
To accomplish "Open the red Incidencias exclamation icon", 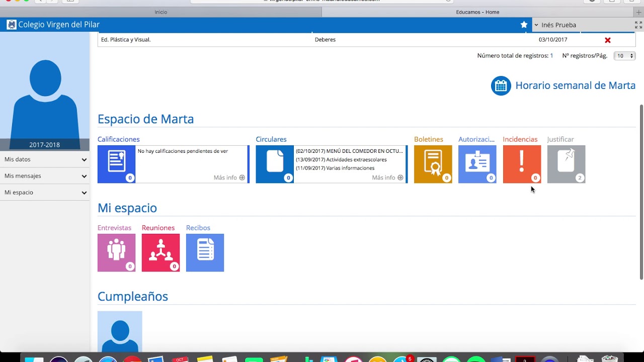I will [521, 164].
